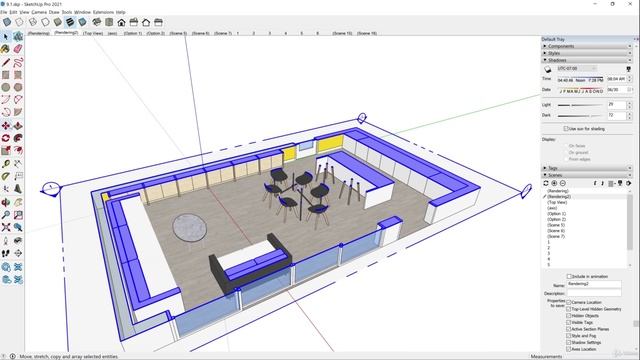Switch to (Top View) scene tab
This screenshot has height=360, width=640.
point(93,33)
